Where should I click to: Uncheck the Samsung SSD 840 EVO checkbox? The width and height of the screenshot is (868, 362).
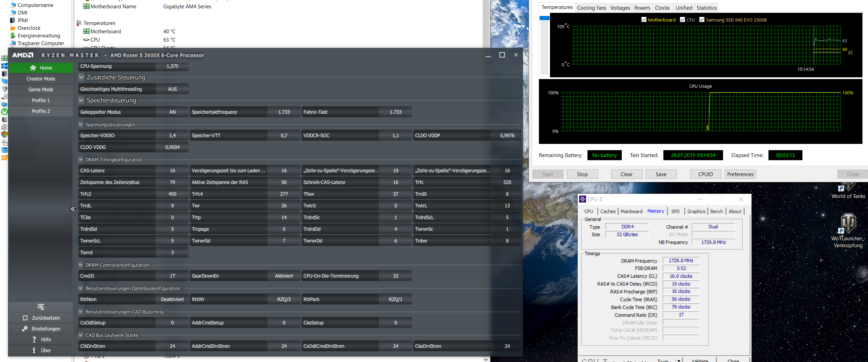click(x=702, y=20)
